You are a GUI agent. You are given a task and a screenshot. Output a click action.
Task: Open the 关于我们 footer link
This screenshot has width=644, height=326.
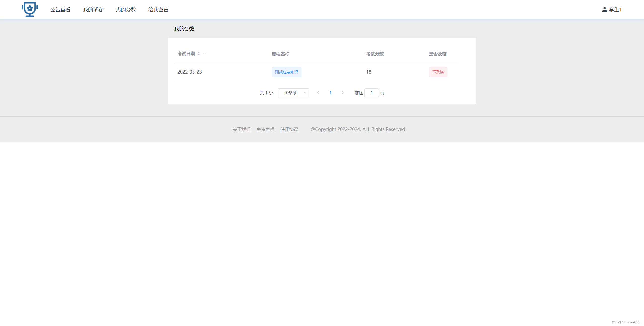(241, 129)
